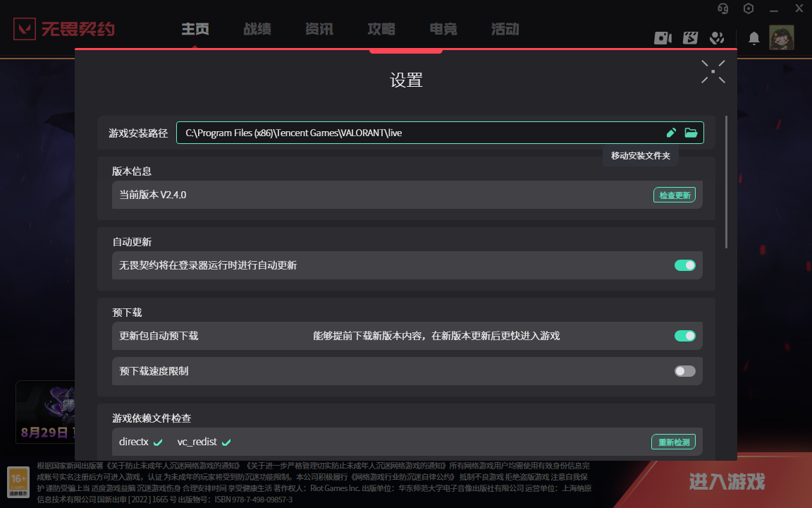Go to the 电竞 tab
812x508 pixels.
point(443,29)
